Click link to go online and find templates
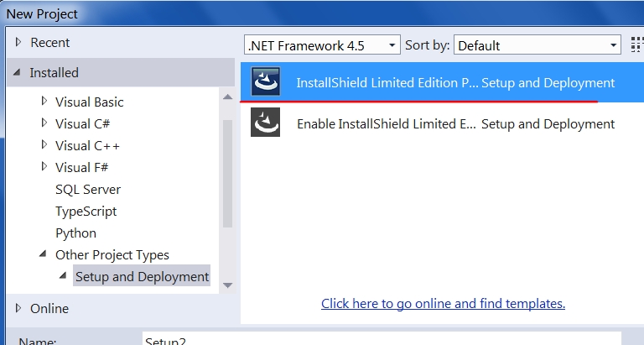Image resolution: width=644 pixels, height=345 pixels. tap(443, 304)
